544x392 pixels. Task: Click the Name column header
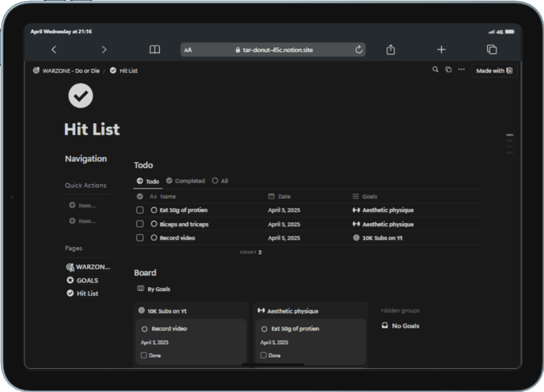(163, 196)
